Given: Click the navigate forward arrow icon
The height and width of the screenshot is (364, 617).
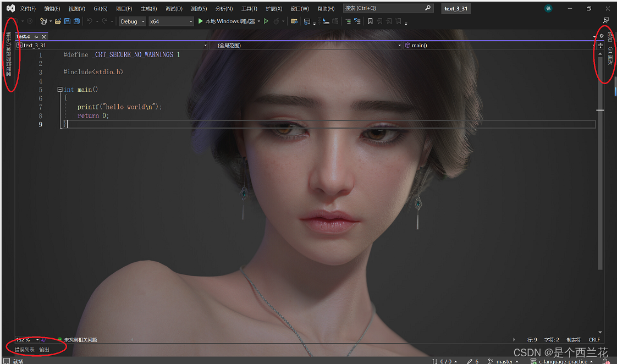Looking at the screenshot, I should pyautogui.click(x=30, y=21).
